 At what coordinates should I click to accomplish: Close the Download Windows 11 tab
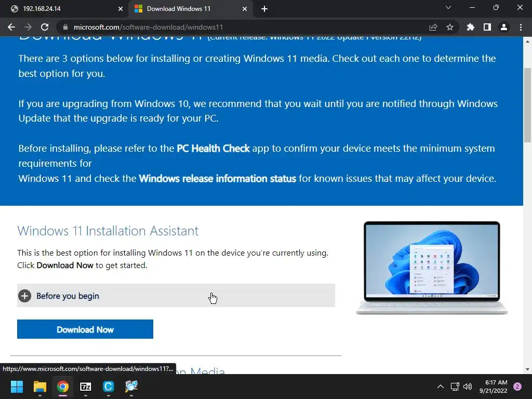[x=245, y=9]
